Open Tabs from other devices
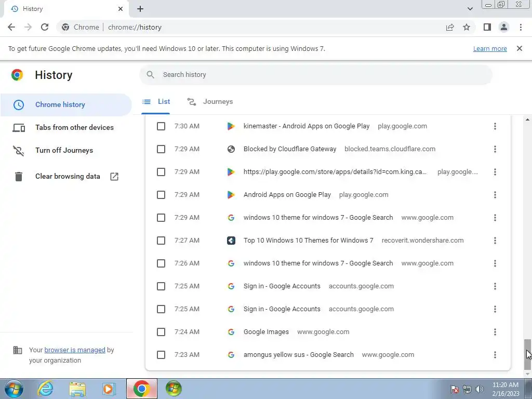 pos(66,128)
